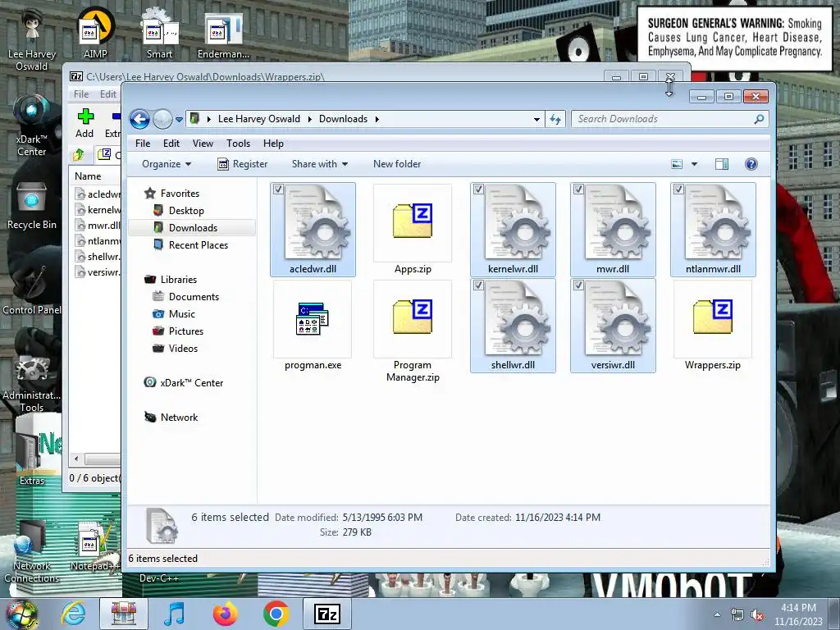The height and width of the screenshot is (630, 840).
Task: Refresh the Downloads folder view
Action: (x=555, y=119)
